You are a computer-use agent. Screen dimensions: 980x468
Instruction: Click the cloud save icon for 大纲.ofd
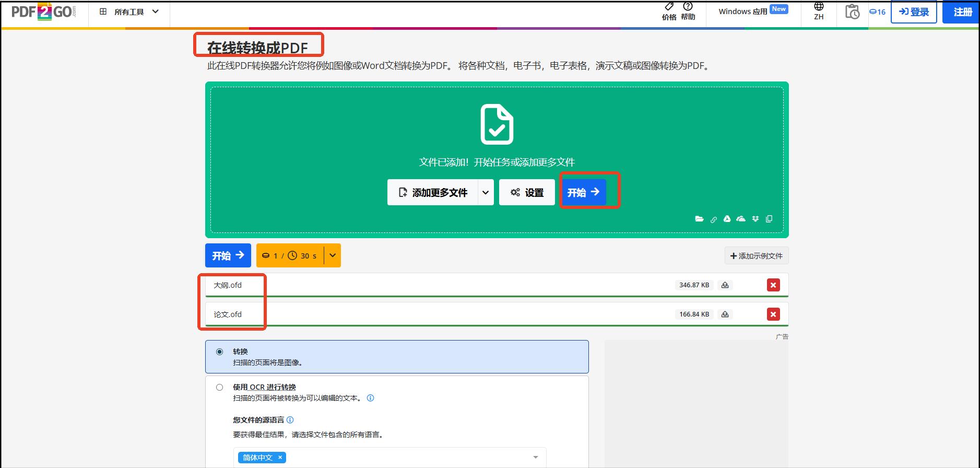pos(725,285)
